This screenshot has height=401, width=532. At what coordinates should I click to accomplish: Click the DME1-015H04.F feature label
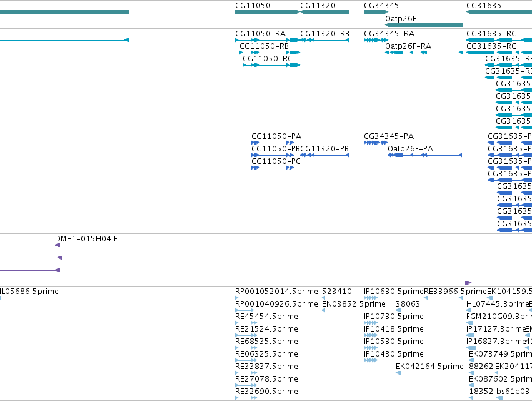click(86, 239)
